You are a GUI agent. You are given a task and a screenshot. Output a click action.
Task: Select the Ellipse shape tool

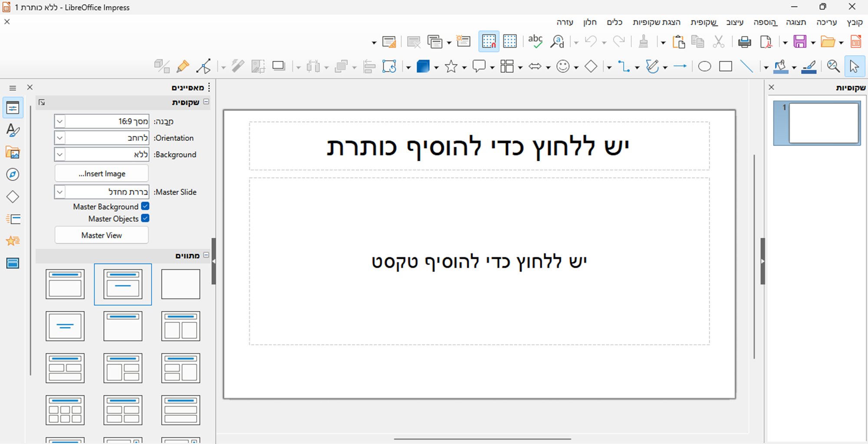tap(704, 66)
